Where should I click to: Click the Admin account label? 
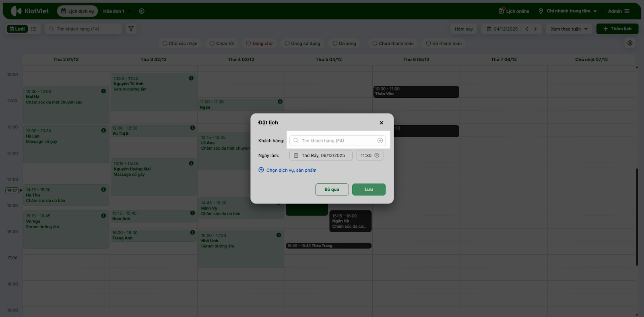[x=615, y=11]
